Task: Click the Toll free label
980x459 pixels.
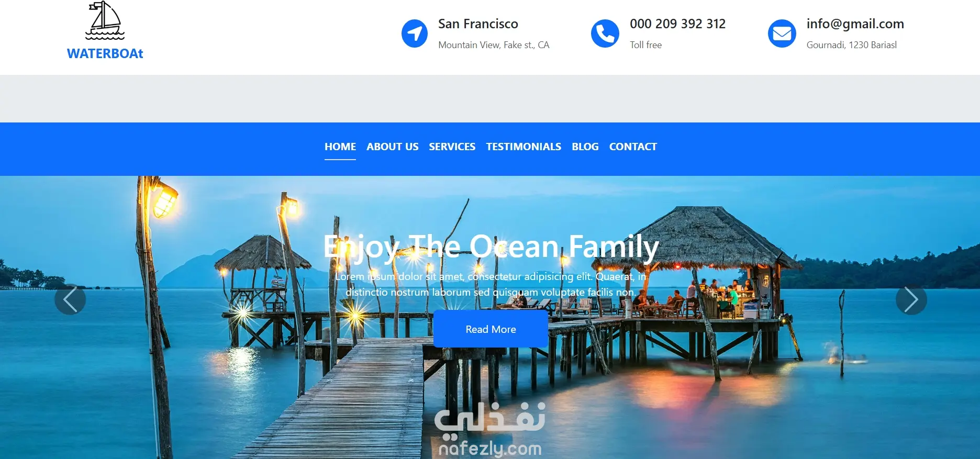Action: tap(645, 45)
